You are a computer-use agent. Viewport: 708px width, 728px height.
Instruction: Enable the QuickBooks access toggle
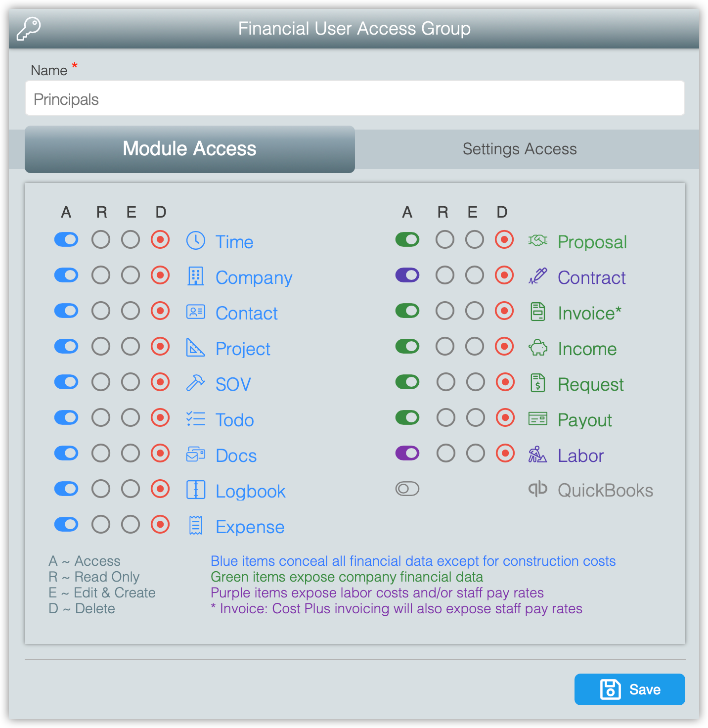click(407, 489)
